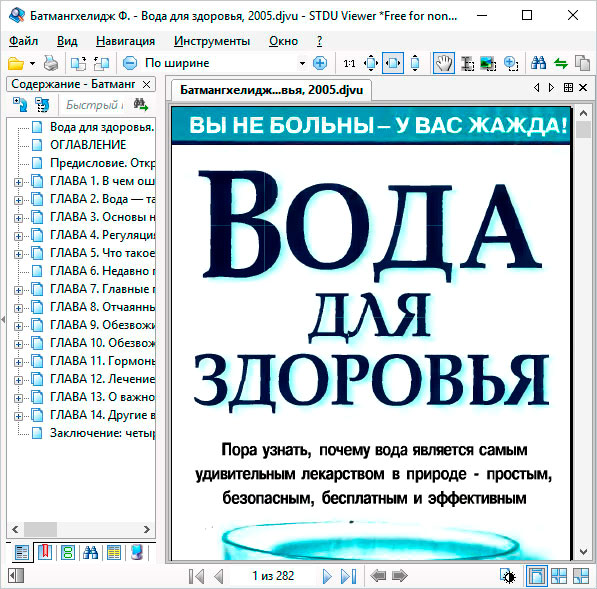Expand all contents tree icon
The width and height of the screenshot is (597, 589).
(20, 105)
